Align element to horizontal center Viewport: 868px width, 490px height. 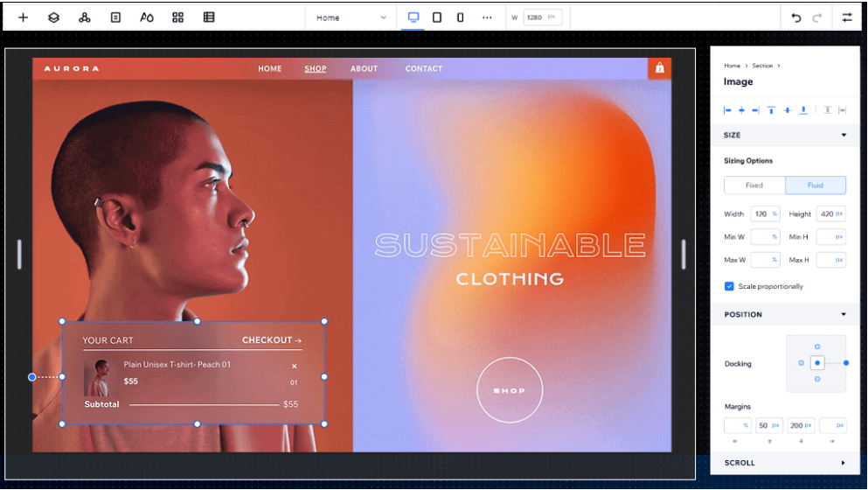(741, 110)
